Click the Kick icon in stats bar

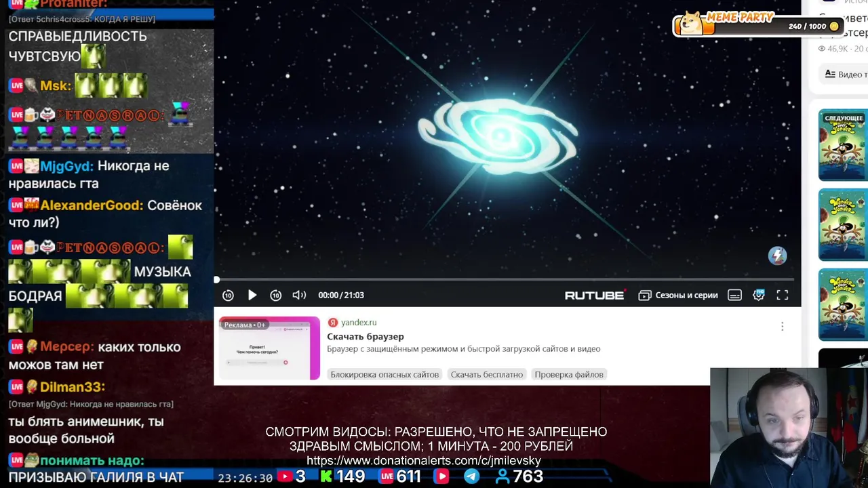point(326,476)
